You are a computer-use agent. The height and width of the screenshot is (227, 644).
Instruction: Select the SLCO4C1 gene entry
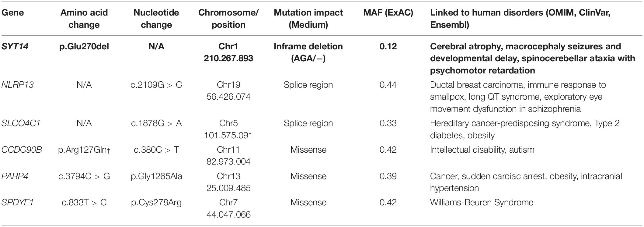(x=21, y=123)
